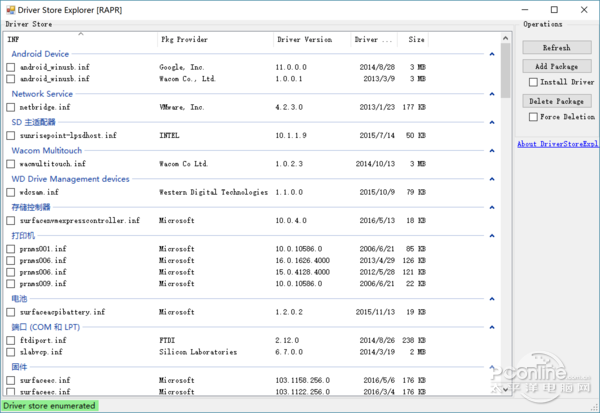Click the Add Package button
The image size is (600, 413).
pos(557,66)
